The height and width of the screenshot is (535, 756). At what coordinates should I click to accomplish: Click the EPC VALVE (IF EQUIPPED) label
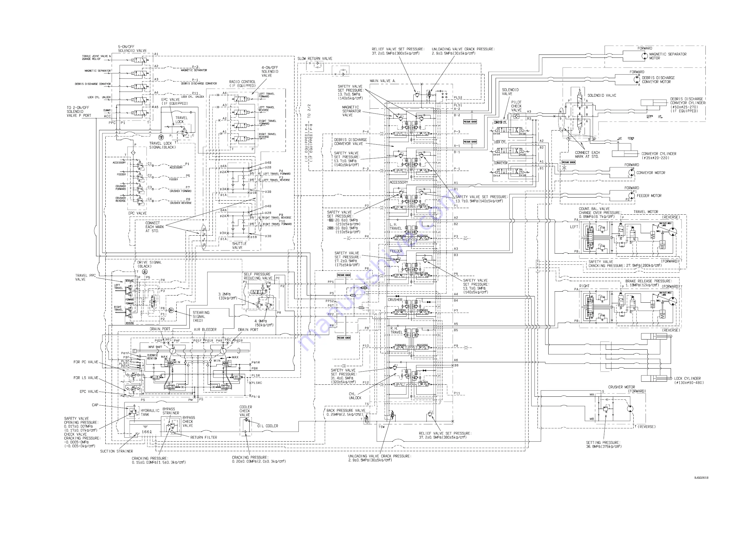point(174,101)
